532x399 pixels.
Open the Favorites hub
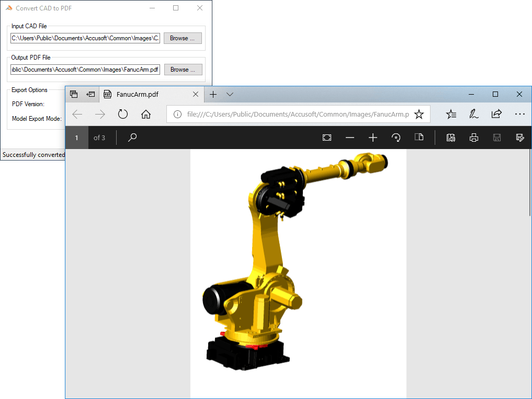[451, 115]
